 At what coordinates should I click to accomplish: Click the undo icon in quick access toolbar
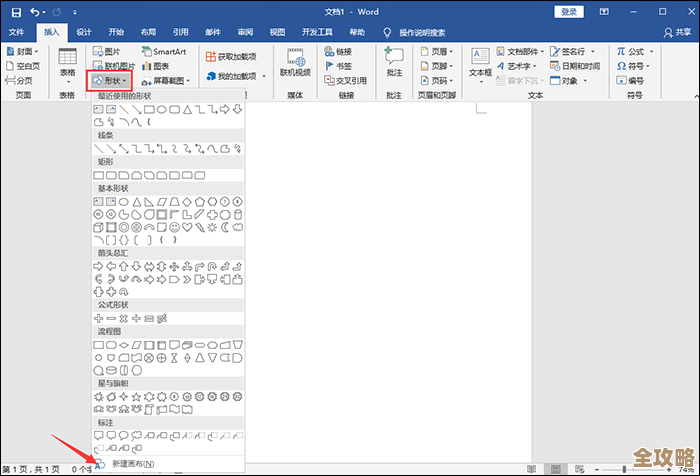pos(36,12)
